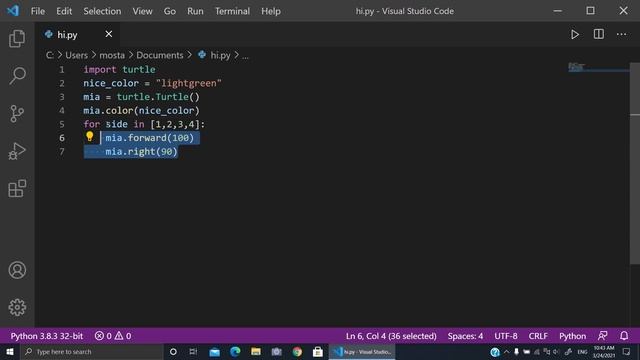Viewport: 640px width, 360px height.
Task: Open the Windows Start menu
Action: (x=9, y=351)
